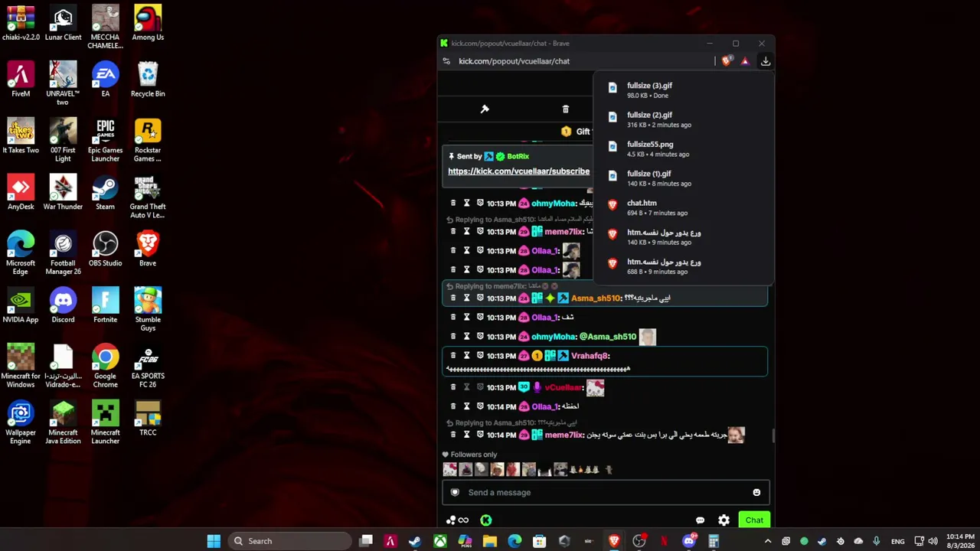Click the channel points infinity icon
The height and width of the screenshot is (551, 980).
463,520
